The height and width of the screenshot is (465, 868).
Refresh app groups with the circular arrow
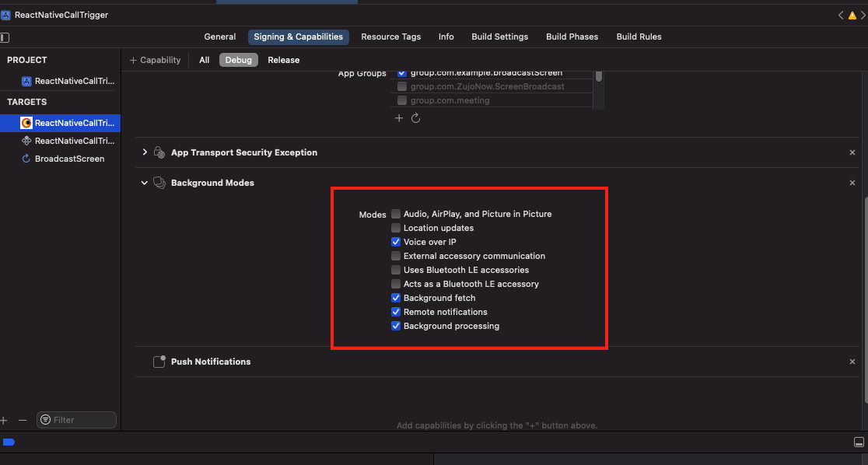tap(416, 118)
